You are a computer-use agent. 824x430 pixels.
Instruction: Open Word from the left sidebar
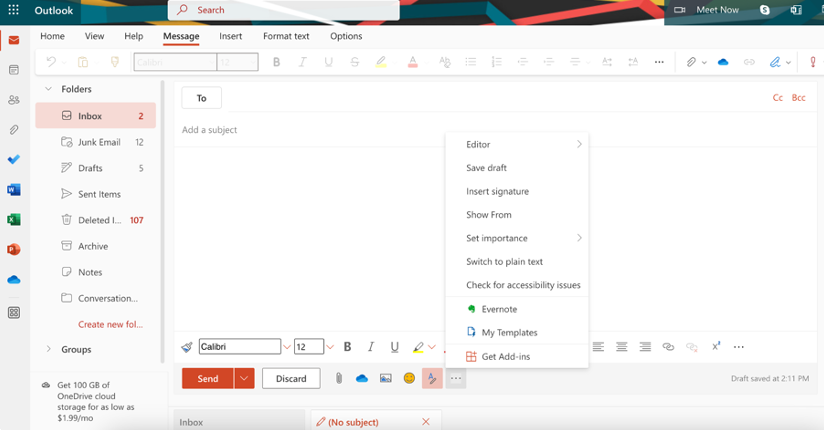click(x=14, y=190)
